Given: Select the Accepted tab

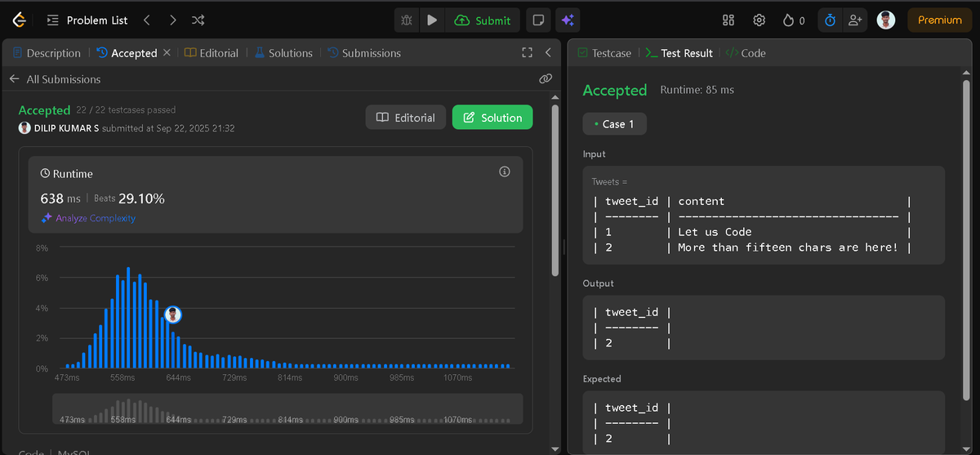Looking at the screenshot, I should pos(127,53).
